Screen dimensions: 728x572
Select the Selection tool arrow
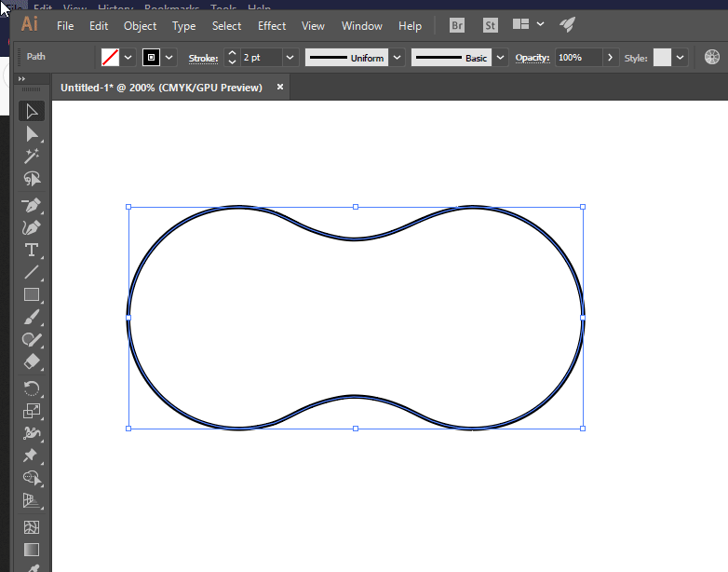[x=32, y=112]
